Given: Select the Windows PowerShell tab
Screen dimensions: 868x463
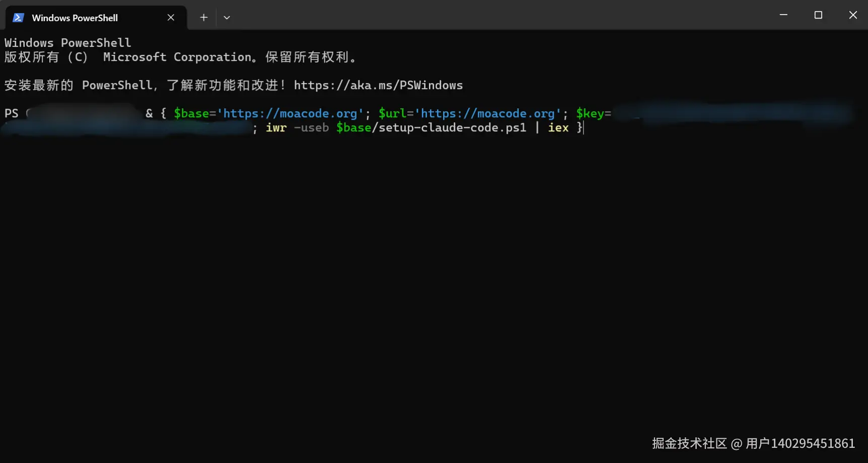Looking at the screenshot, I should (x=96, y=18).
